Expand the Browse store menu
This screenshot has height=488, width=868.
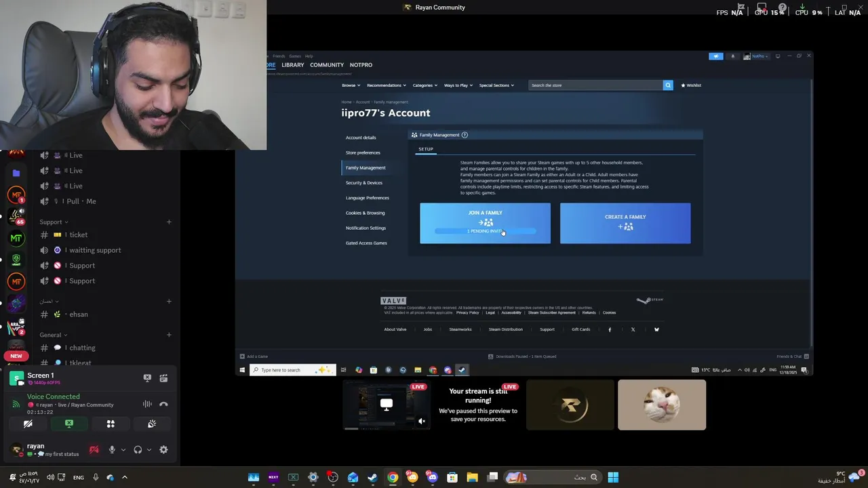pyautogui.click(x=351, y=85)
